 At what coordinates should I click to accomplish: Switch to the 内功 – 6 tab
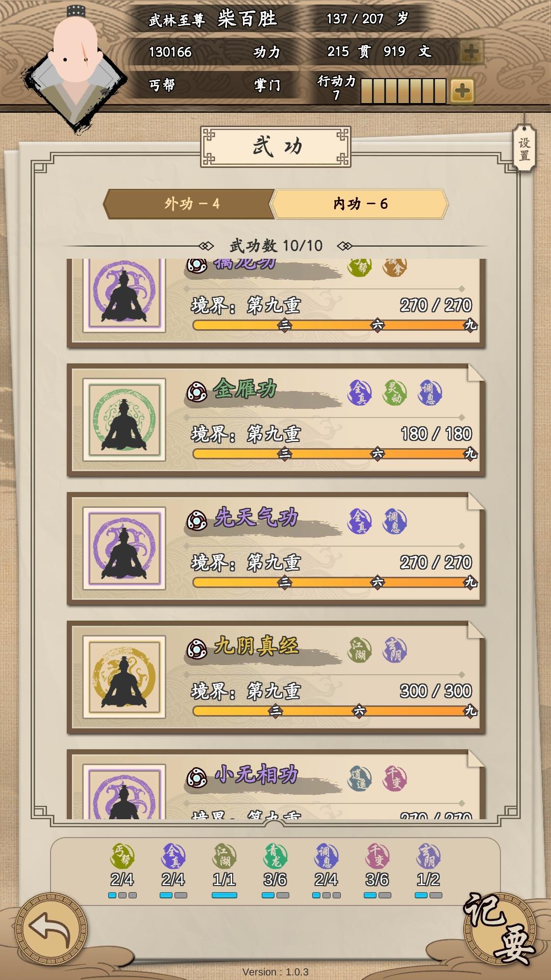[360, 204]
